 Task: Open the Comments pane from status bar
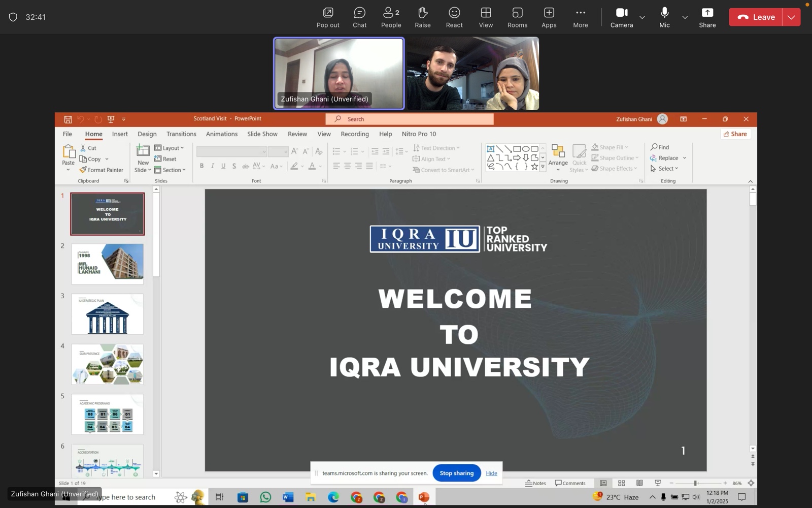(x=570, y=483)
